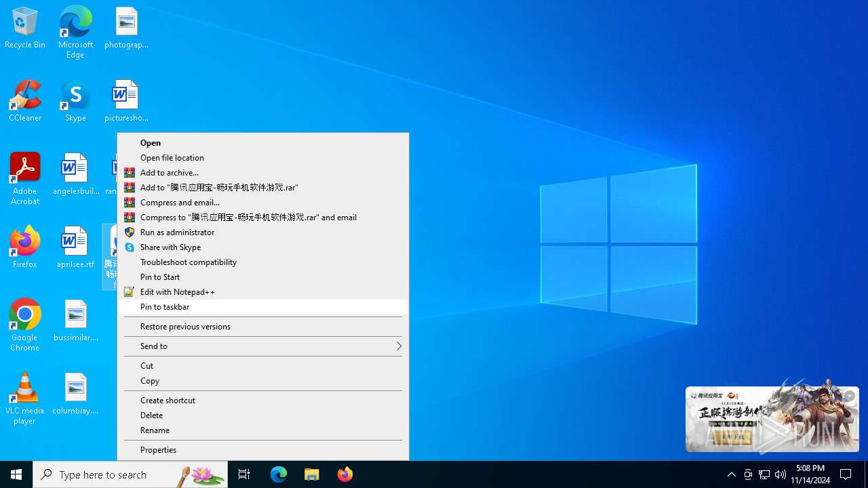Open the Action Center notifications icon
The height and width of the screenshot is (488, 868).
pos(846,474)
